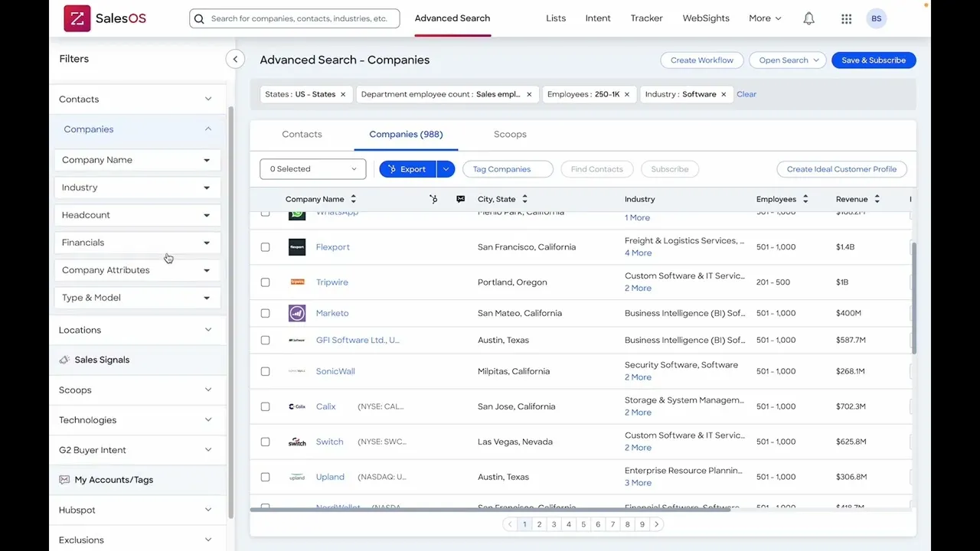The image size is (980, 551).
Task: Open the app grid launcher
Action: 846,18
